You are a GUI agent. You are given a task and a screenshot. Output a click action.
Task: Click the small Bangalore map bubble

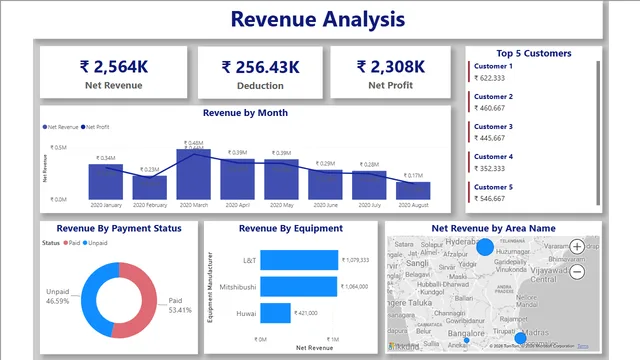click(467, 340)
